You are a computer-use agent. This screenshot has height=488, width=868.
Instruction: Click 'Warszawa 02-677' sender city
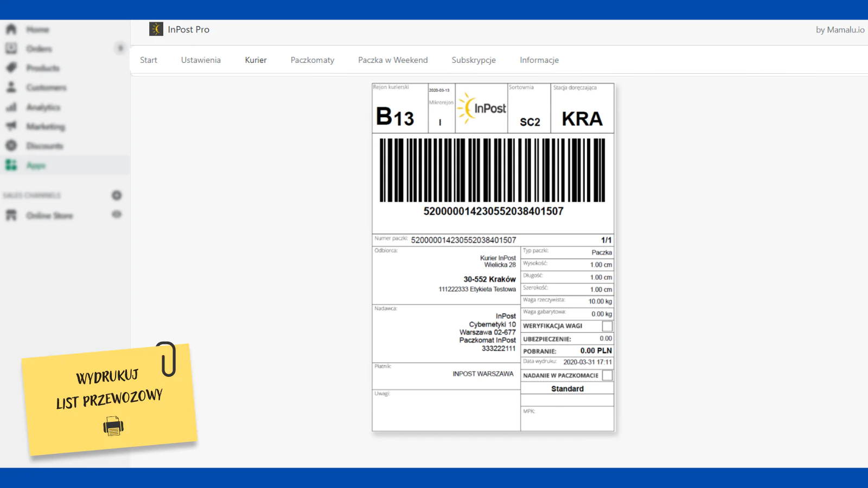tap(488, 332)
